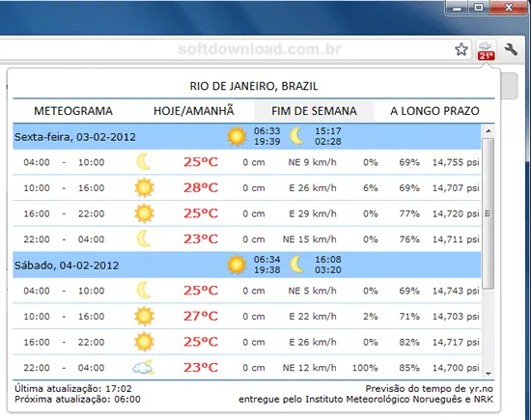Click wind value E 29 km/h

[313, 213]
